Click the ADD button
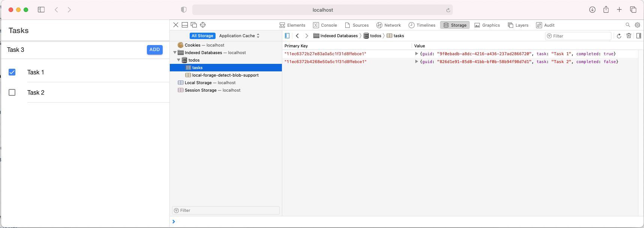The image size is (644, 228). pyautogui.click(x=154, y=50)
